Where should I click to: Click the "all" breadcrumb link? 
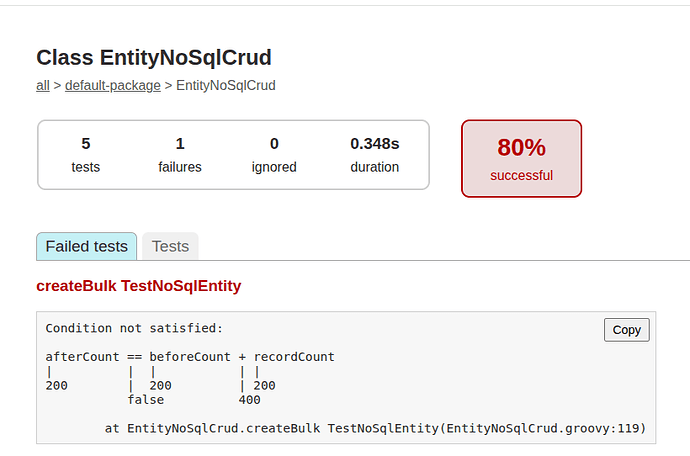[x=43, y=86]
